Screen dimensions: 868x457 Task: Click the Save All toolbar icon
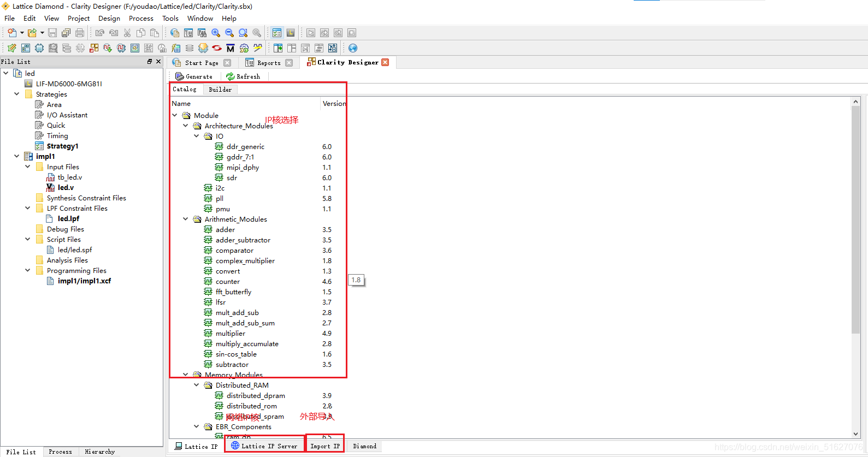pos(66,33)
